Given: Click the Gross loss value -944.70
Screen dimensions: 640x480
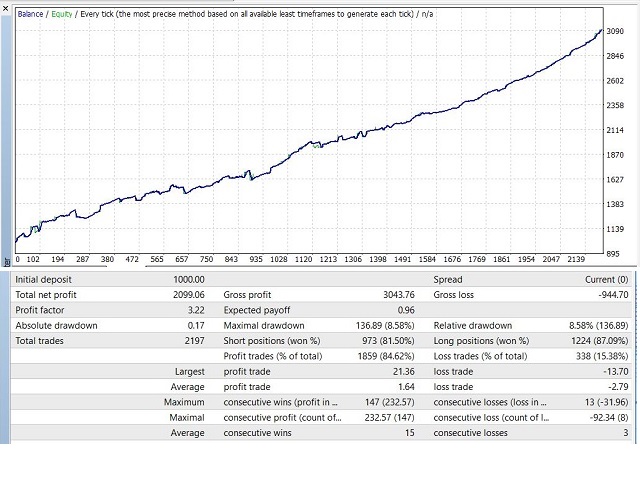Looking at the screenshot, I should [x=613, y=295].
